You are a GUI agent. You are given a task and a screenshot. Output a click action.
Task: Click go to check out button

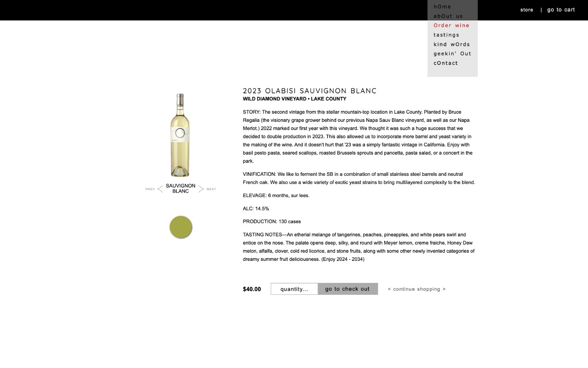pos(348,289)
